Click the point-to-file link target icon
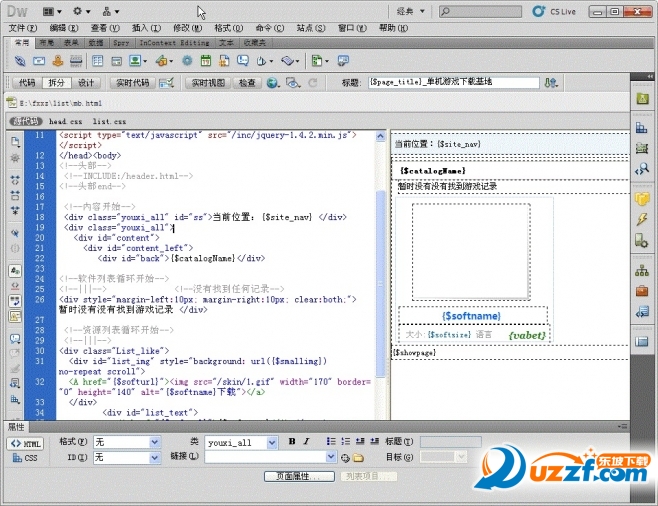The image size is (658, 506). (345, 458)
